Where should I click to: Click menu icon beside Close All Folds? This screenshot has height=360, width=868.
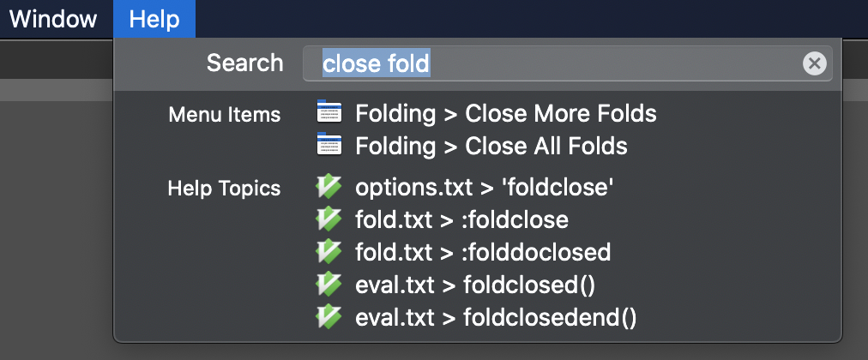click(329, 144)
